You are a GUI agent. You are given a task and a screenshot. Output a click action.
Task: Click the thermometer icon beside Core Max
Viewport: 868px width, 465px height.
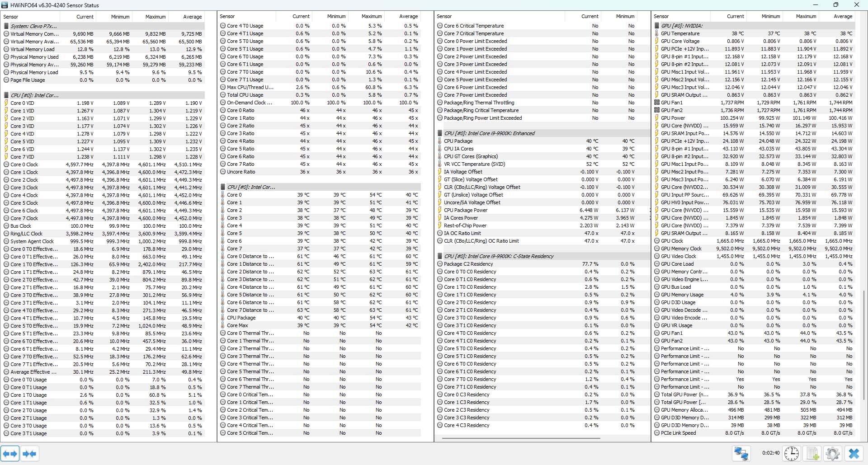click(x=223, y=325)
